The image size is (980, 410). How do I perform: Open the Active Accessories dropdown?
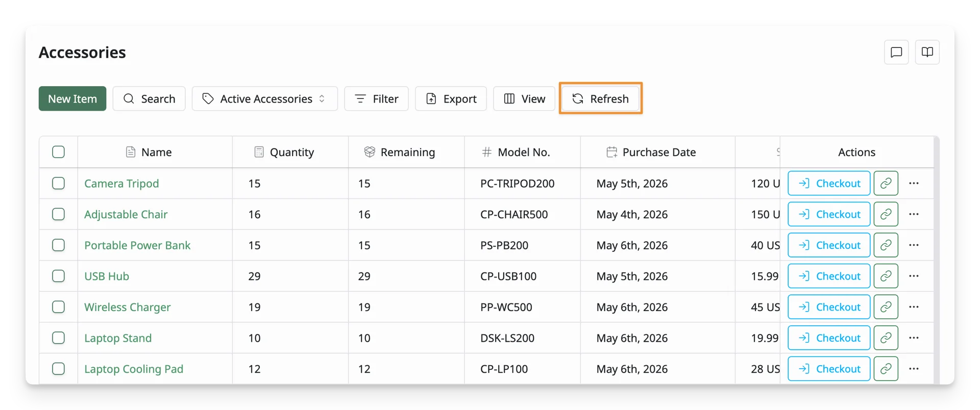click(264, 98)
